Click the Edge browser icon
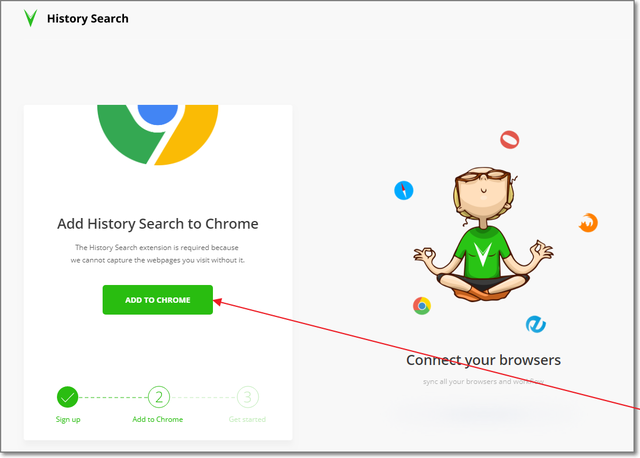640x458 pixels. 536,325
